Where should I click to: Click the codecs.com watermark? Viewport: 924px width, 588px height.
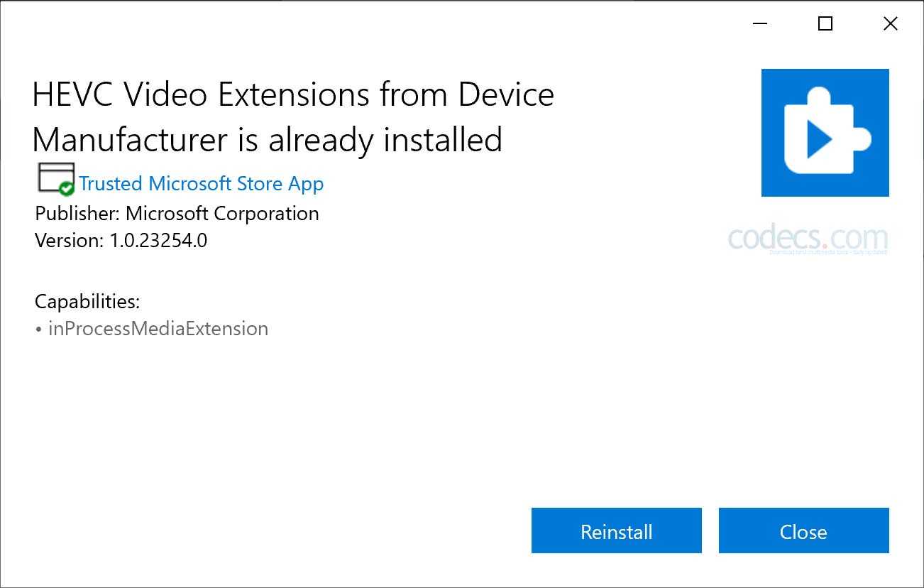click(x=808, y=237)
